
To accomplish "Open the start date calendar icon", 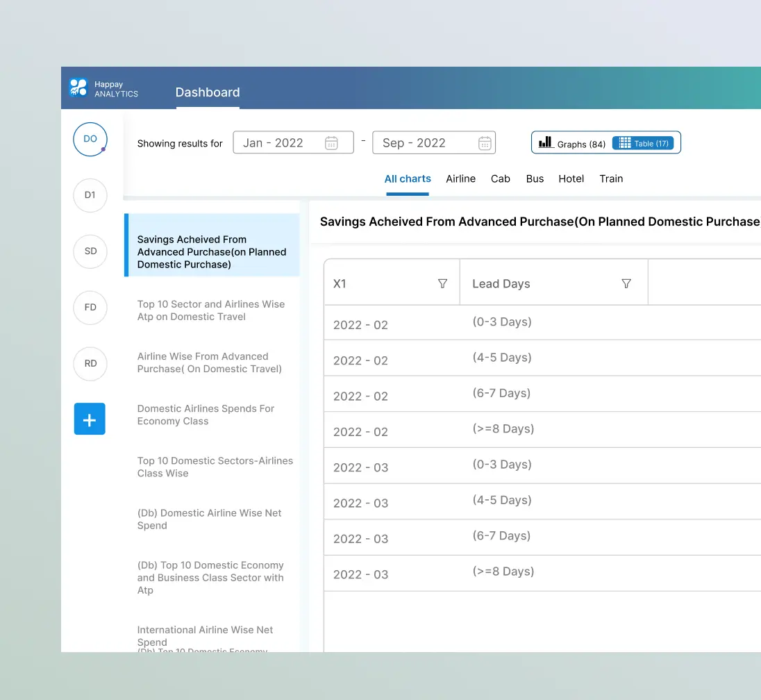I will 332,143.
